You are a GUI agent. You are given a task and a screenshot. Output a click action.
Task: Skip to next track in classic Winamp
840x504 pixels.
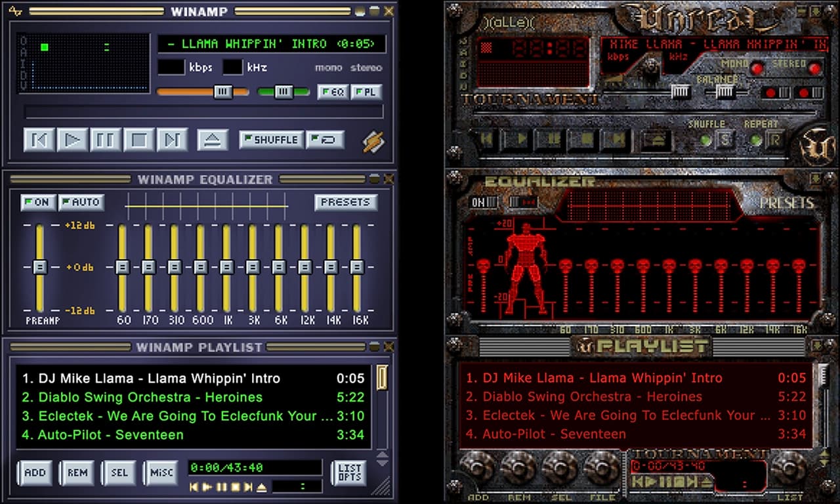click(172, 140)
